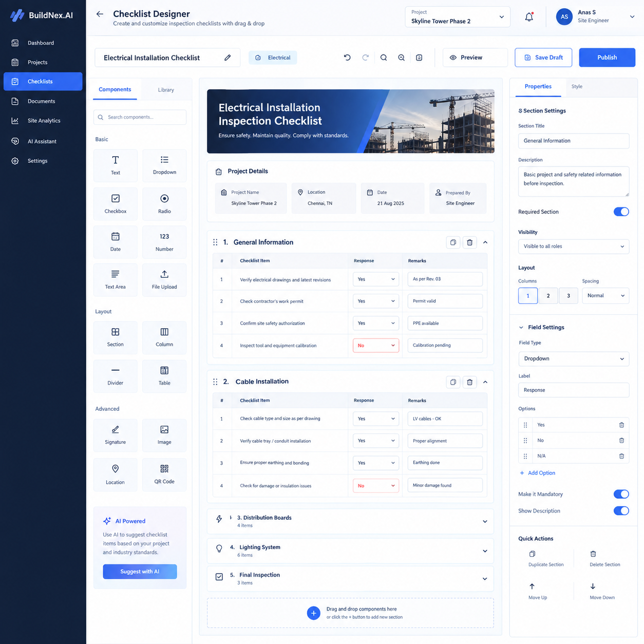Screen dimensions: 644x644
Task: Click the Search components field
Action: [x=140, y=117]
